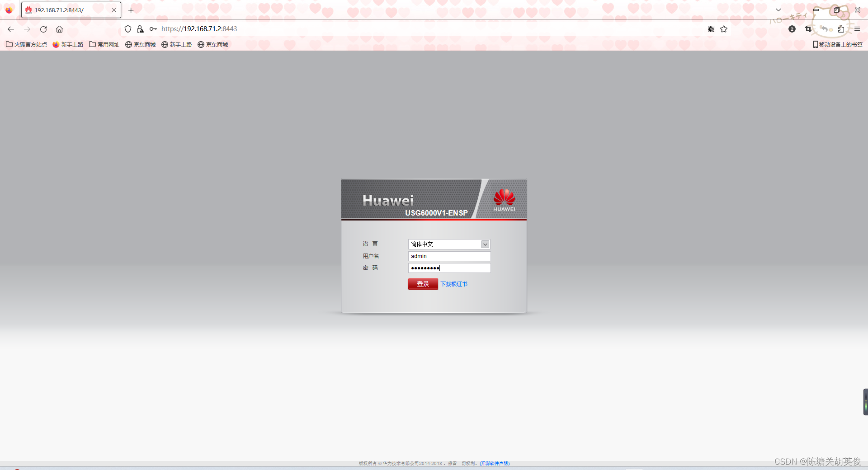Open the Firefox application menu
The height and width of the screenshot is (470, 868).
coord(857,29)
